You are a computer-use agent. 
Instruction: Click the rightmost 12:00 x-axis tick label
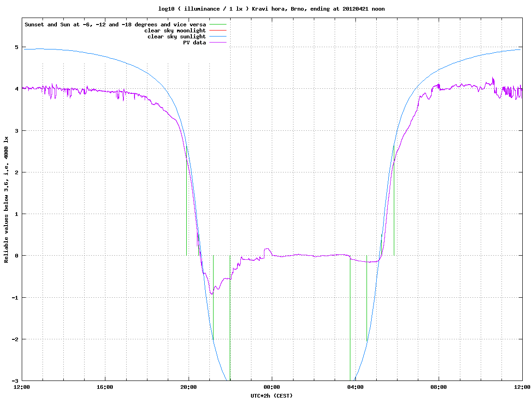[522, 387]
